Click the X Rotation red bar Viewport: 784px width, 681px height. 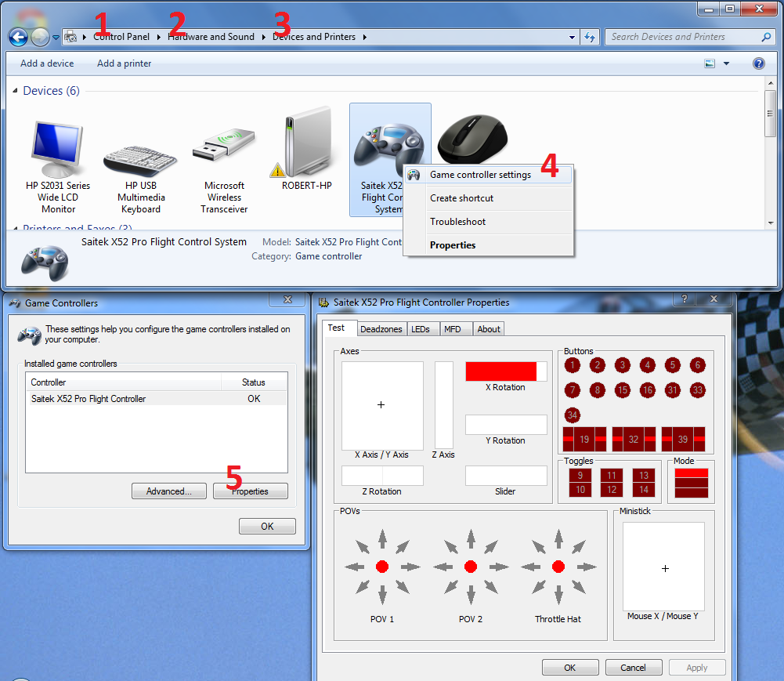click(x=500, y=371)
